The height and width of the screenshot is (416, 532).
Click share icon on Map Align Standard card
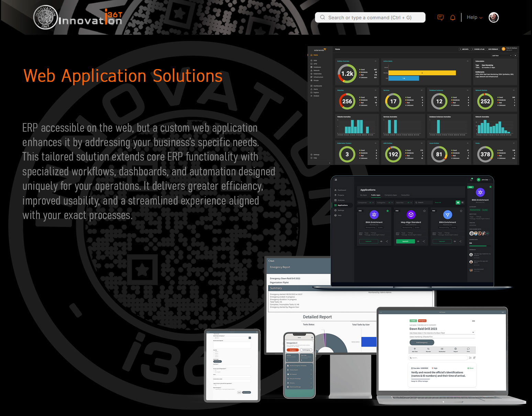424,241
